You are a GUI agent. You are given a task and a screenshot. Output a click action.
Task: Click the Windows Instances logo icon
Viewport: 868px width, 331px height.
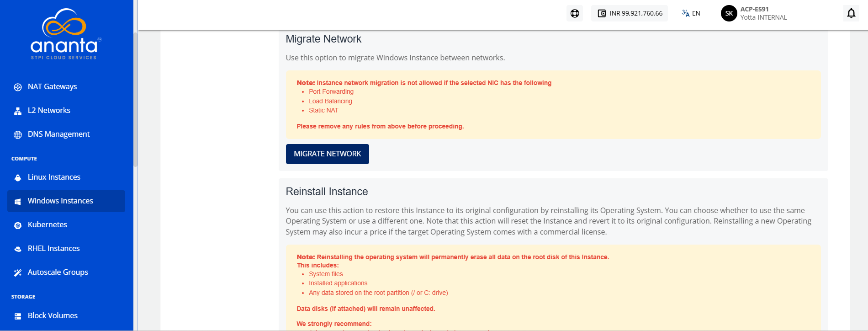pyautogui.click(x=18, y=201)
